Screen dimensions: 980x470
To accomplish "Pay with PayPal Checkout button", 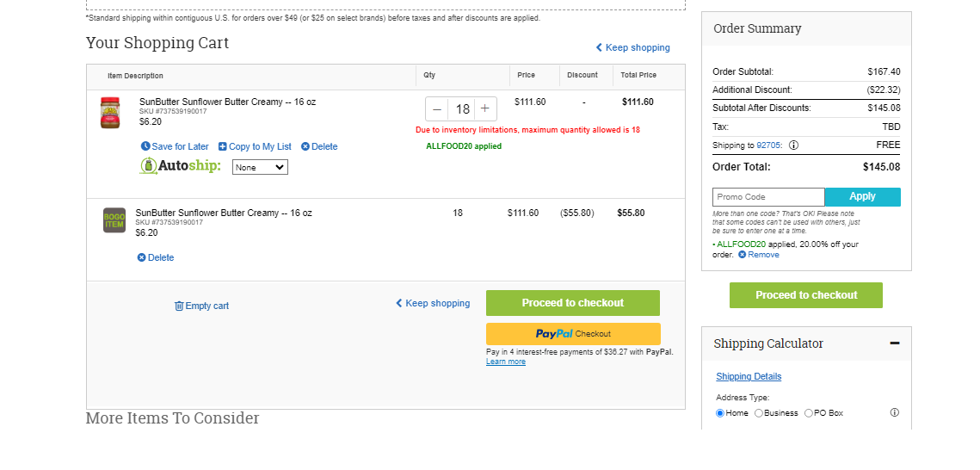I will pyautogui.click(x=573, y=334).
